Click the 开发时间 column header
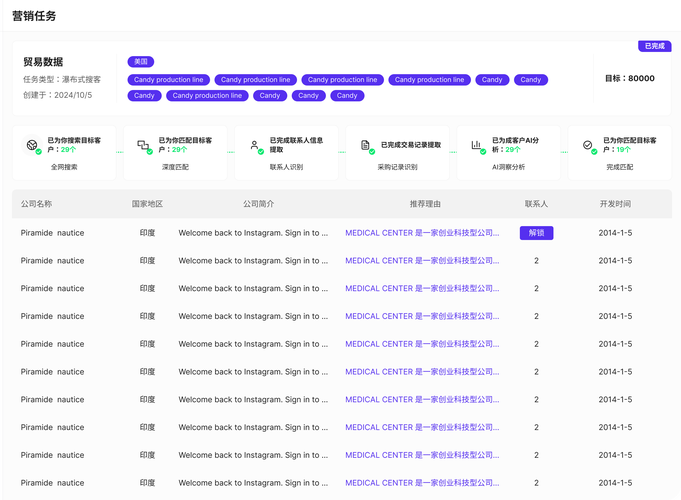The width and height of the screenshot is (681, 500). (615, 204)
